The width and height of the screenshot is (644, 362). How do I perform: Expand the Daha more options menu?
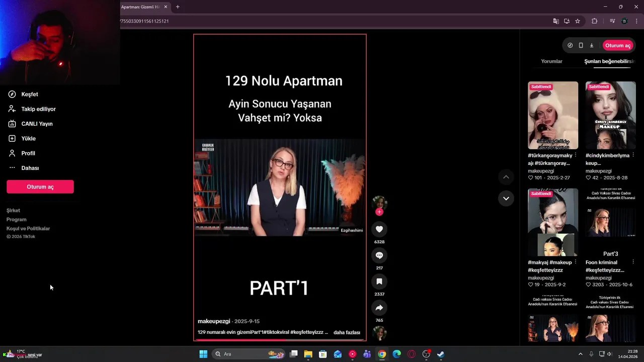[24, 168]
